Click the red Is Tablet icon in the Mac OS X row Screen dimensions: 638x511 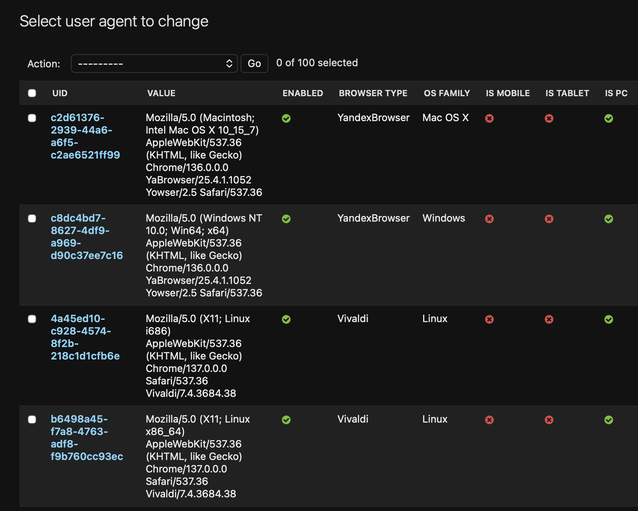[x=549, y=118]
